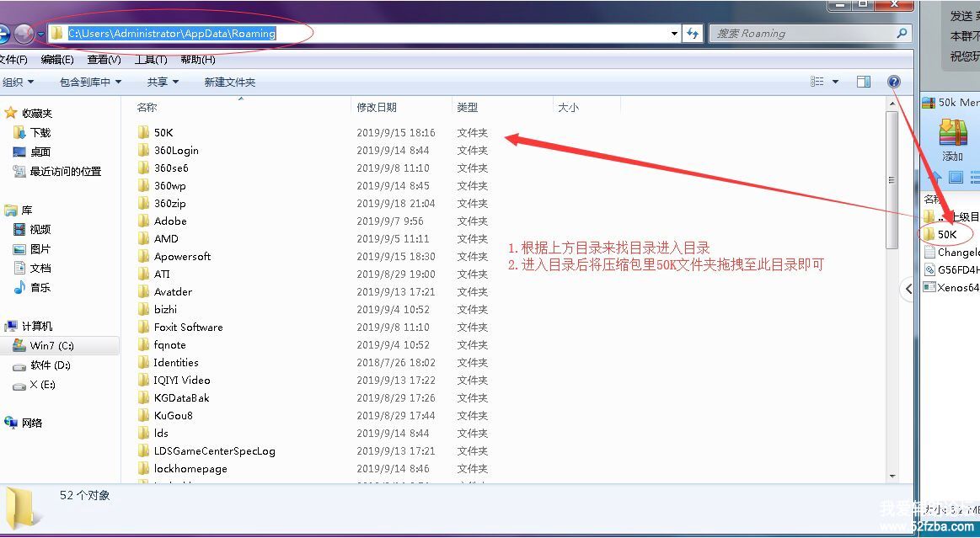The image size is (980, 538).
Task: Open the 查看(V) menu
Action: (x=104, y=60)
